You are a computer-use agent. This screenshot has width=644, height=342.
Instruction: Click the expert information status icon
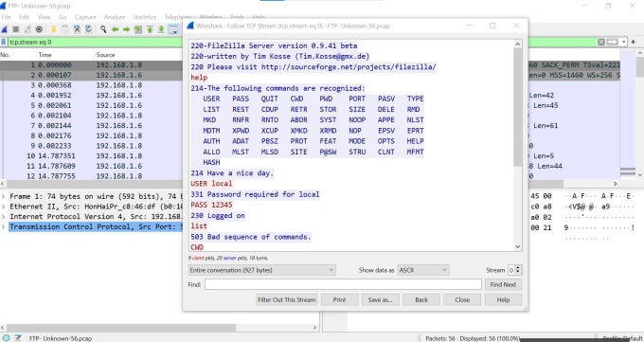click(x=7, y=338)
